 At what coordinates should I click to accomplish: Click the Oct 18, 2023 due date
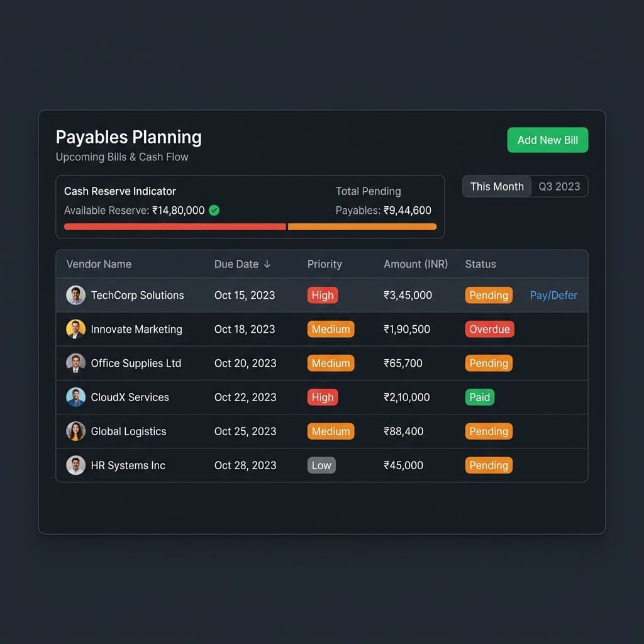click(x=245, y=330)
